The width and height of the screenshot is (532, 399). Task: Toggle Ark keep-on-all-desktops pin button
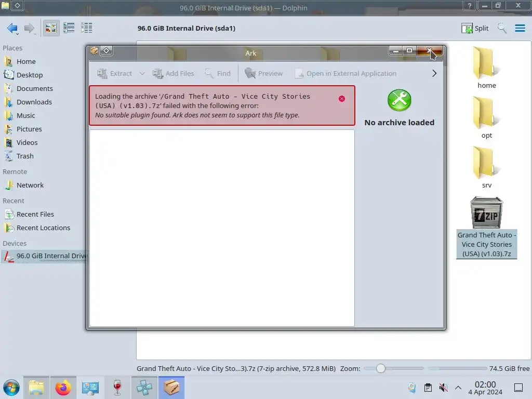[x=107, y=51]
